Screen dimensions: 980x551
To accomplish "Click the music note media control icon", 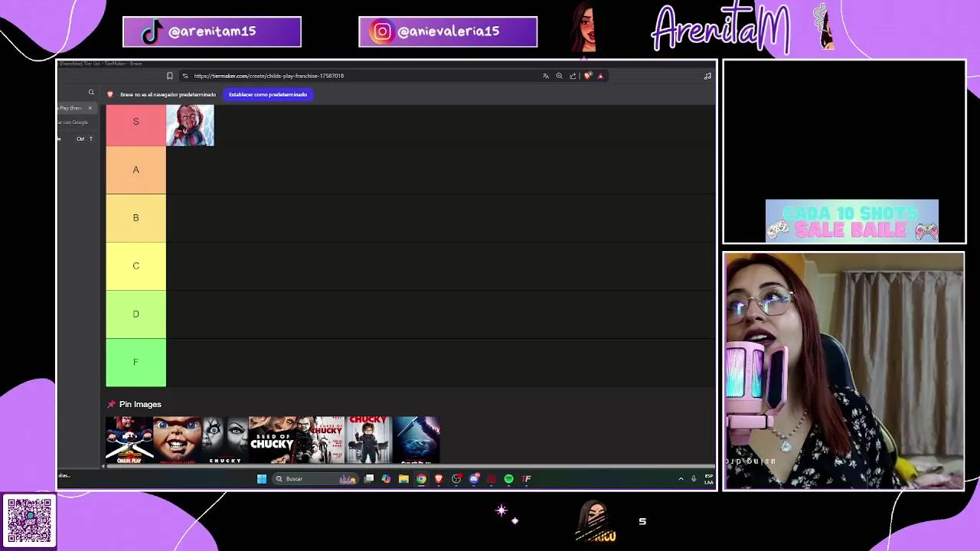I will 707,76.
